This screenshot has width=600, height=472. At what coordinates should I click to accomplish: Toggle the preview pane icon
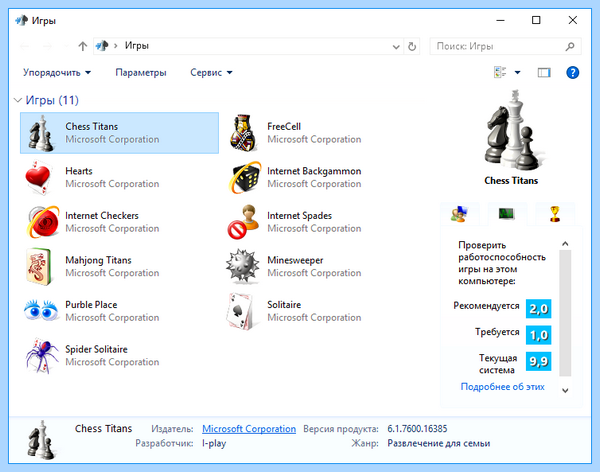pos(544,72)
